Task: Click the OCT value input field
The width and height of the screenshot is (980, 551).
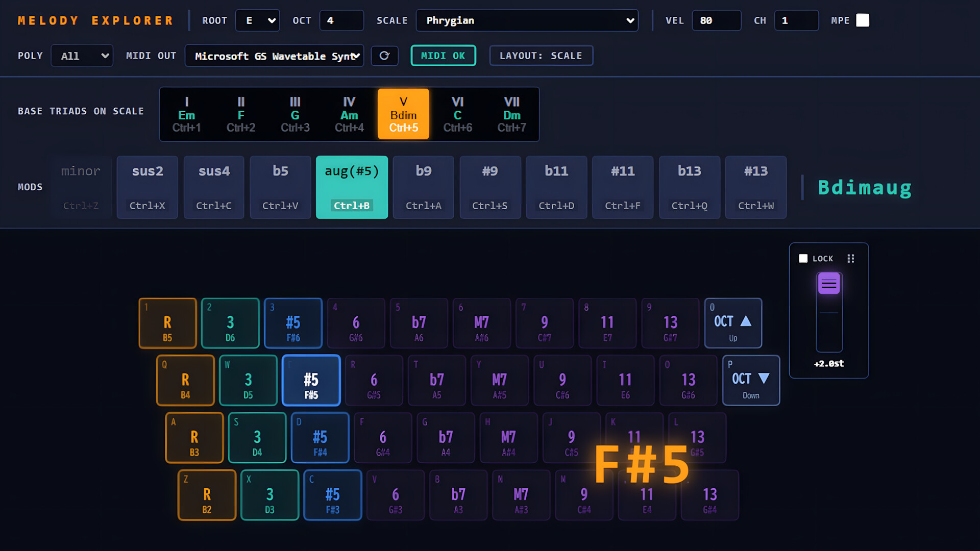Action: point(341,20)
